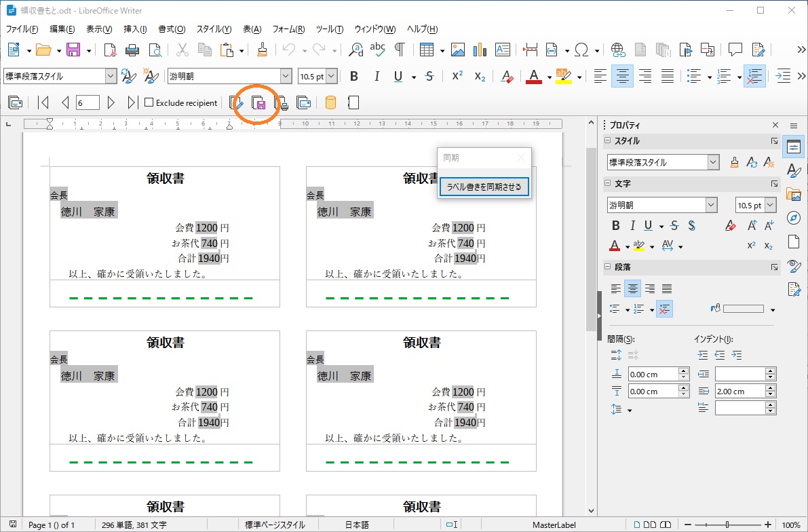Insert Page Break icon

coord(531,50)
